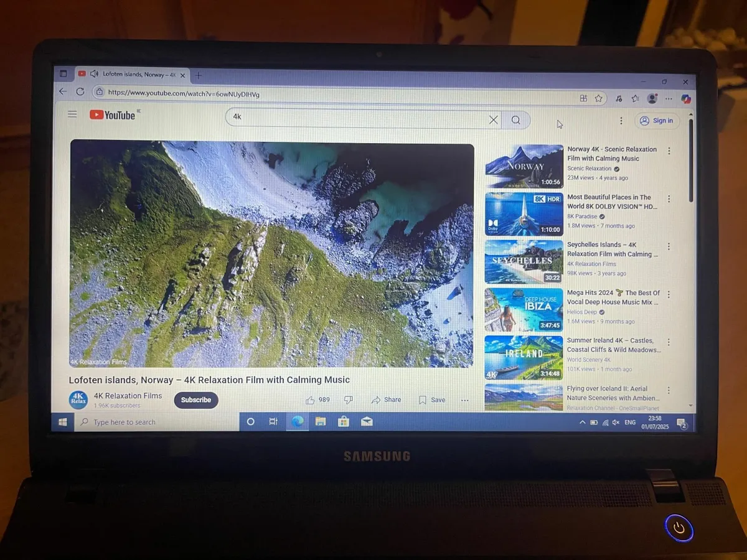The width and height of the screenshot is (747, 560).
Task: Share the Lofoten islands video
Action: (x=386, y=400)
